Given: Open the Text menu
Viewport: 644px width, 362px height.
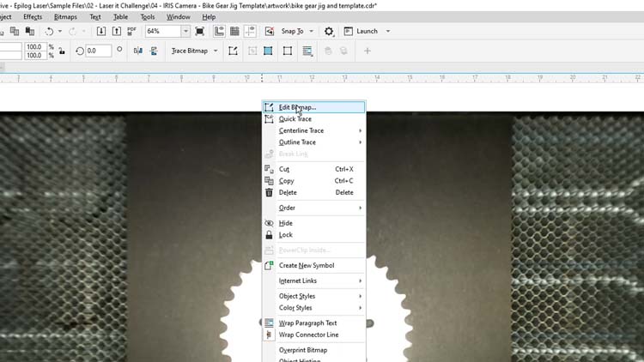Looking at the screenshot, I should pos(94,17).
